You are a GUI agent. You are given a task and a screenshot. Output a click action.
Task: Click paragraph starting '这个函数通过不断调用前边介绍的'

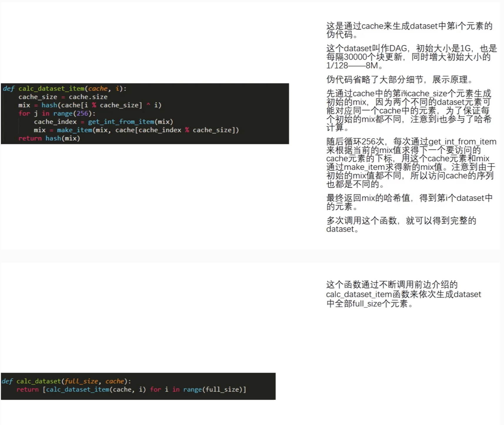(x=404, y=294)
